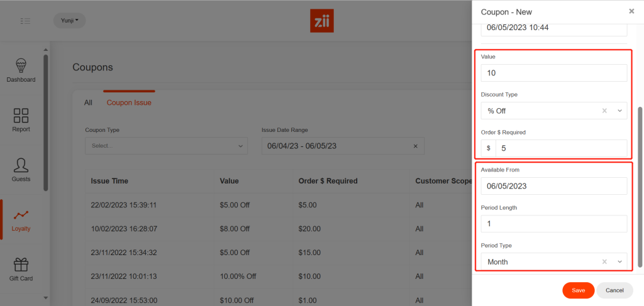Clear the Issue Date Range filter

point(415,146)
